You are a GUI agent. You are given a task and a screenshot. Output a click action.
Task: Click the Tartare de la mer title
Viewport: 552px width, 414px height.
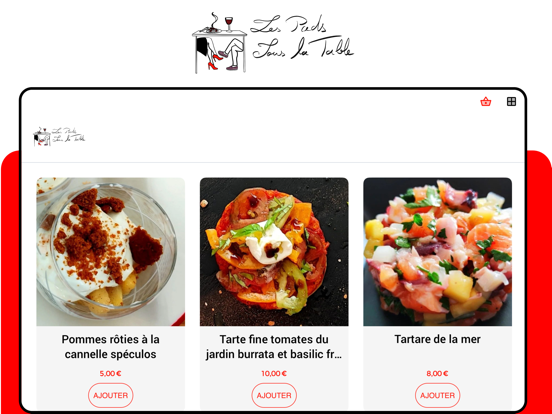(x=437, y=339)
